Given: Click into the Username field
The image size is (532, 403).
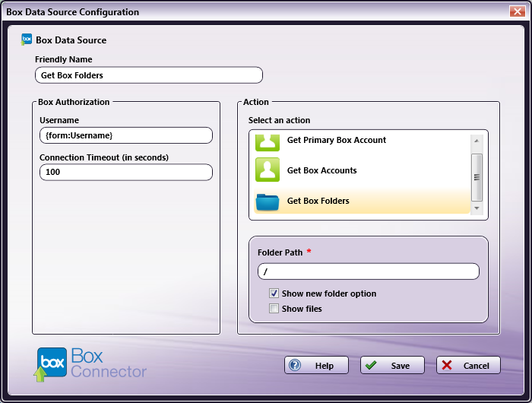Looking at the screenshot, I should coord(126,135).
